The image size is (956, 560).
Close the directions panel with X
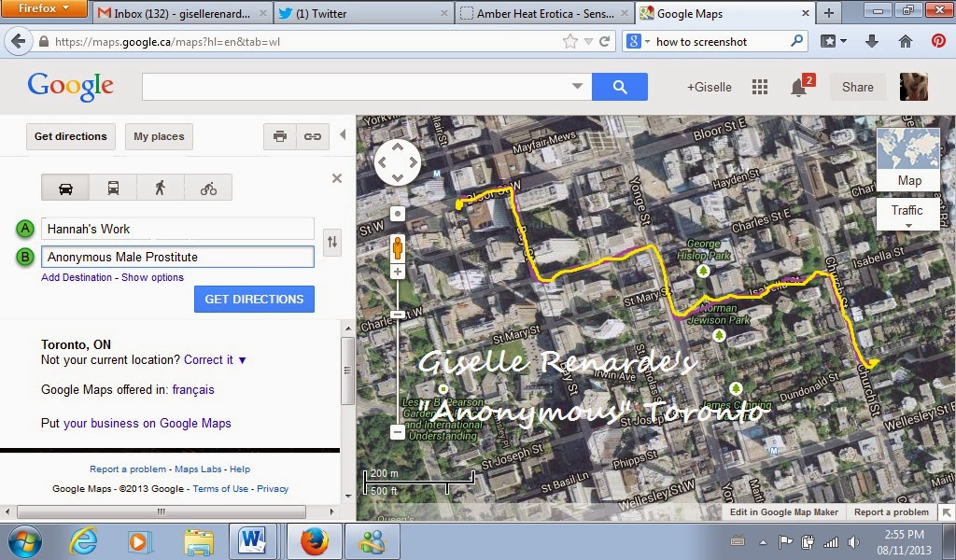pos(336,178)
